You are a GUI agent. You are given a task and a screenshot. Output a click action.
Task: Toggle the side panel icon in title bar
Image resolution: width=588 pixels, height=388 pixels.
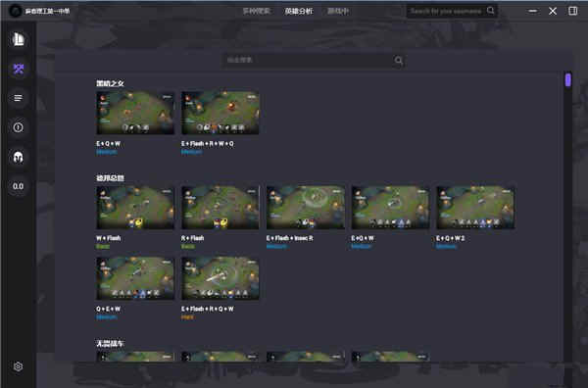point(572,11)
